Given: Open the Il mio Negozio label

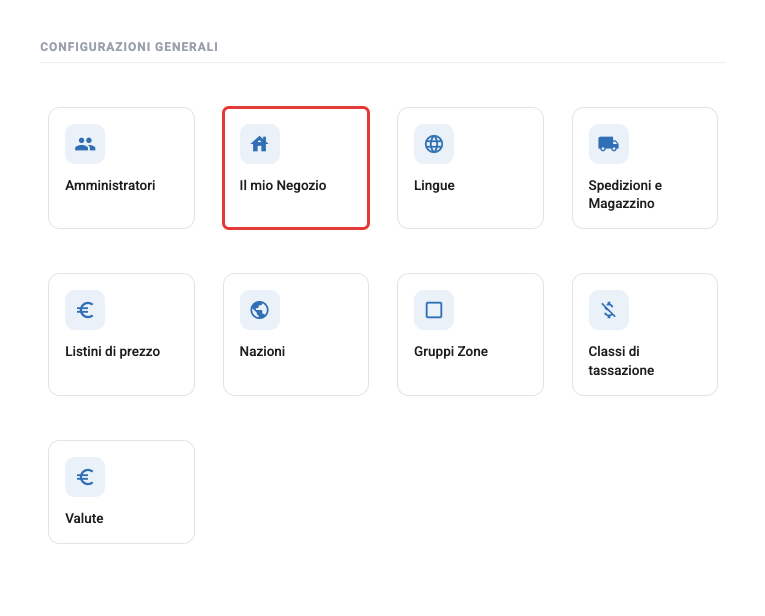Looking at the screenshot, I should tap(283, 185).
